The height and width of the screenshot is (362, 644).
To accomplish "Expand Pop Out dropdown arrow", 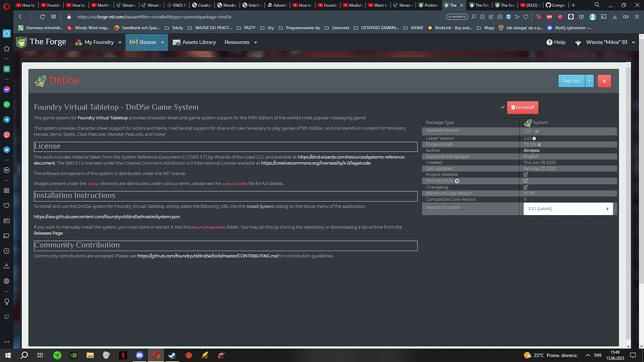I will 589,81.
